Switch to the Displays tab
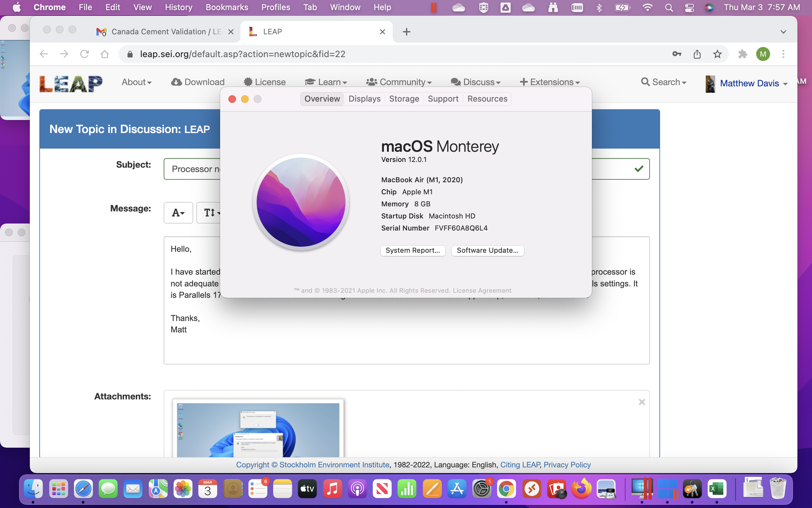812x508 pixels. coord(364,99)
